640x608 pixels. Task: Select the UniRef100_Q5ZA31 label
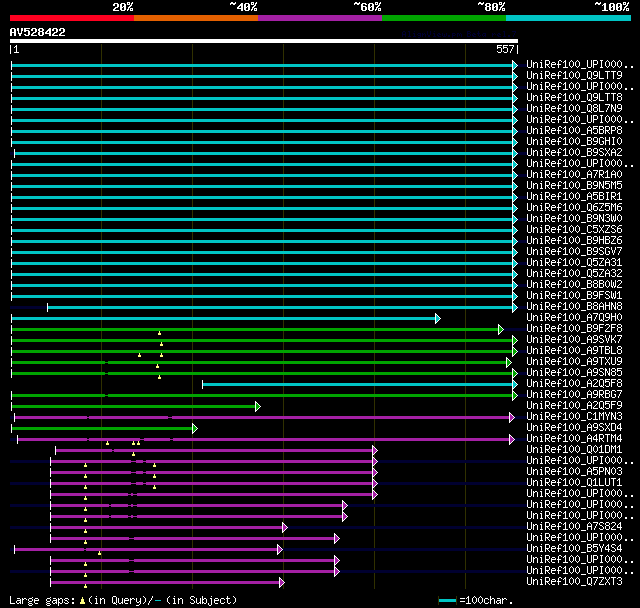[x=574, y=263]
